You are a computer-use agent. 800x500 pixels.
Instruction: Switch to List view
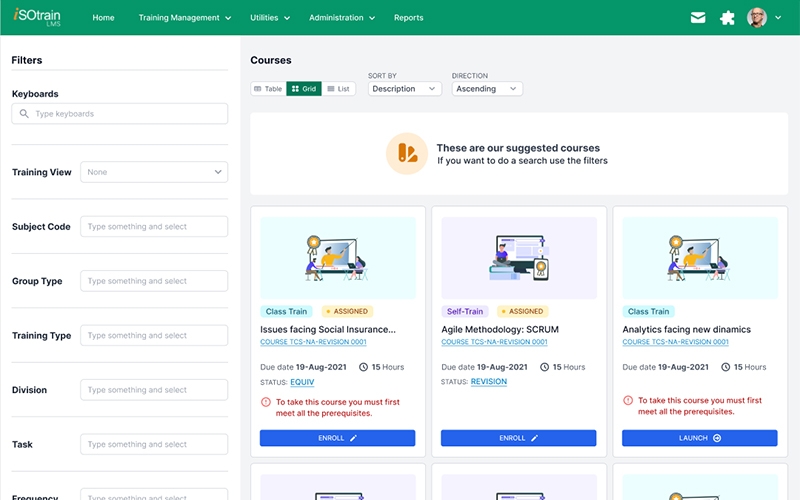tap(339, 89)
